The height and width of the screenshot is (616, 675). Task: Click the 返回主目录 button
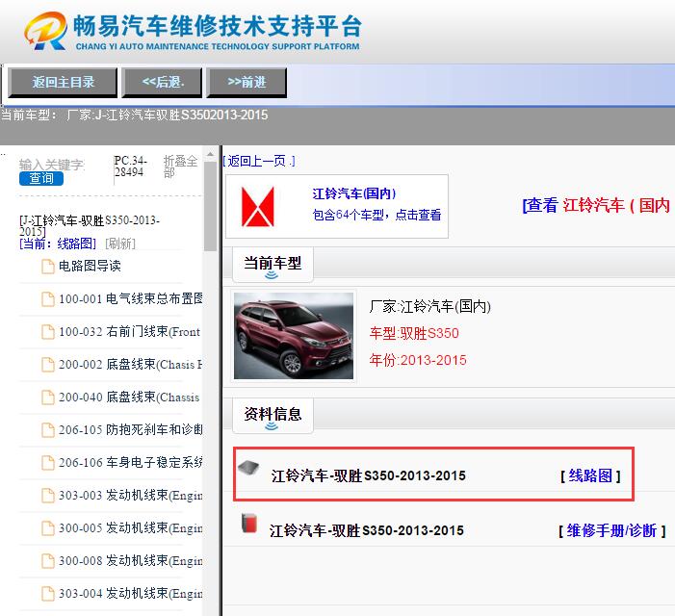63,82
